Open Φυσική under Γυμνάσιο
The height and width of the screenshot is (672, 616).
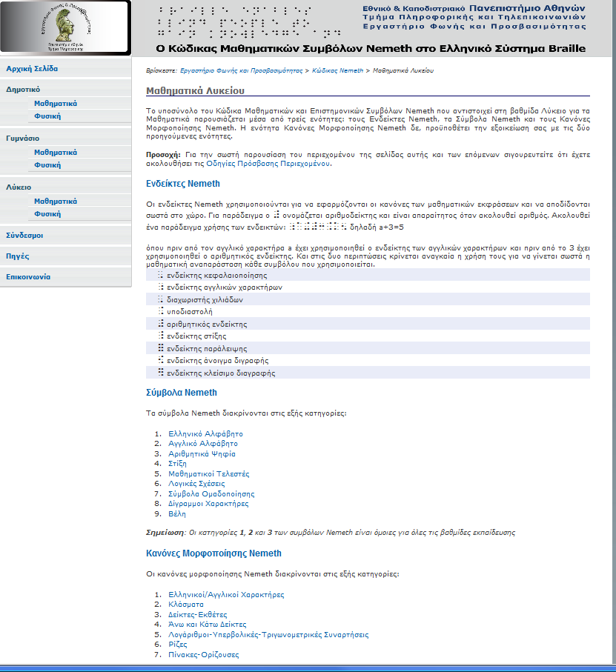coord(47,165)
